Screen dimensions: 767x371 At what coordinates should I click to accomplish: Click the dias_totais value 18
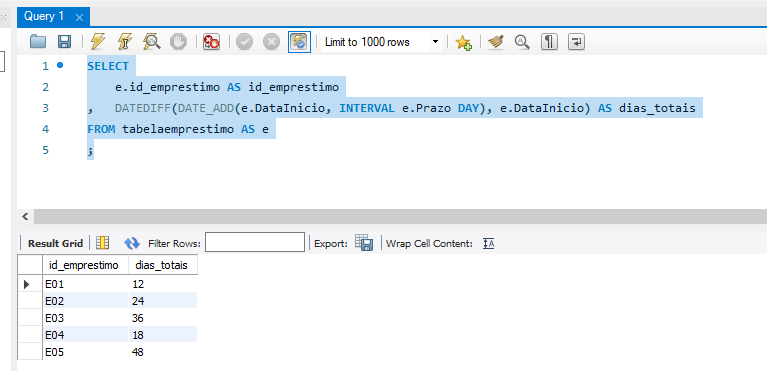163,335
